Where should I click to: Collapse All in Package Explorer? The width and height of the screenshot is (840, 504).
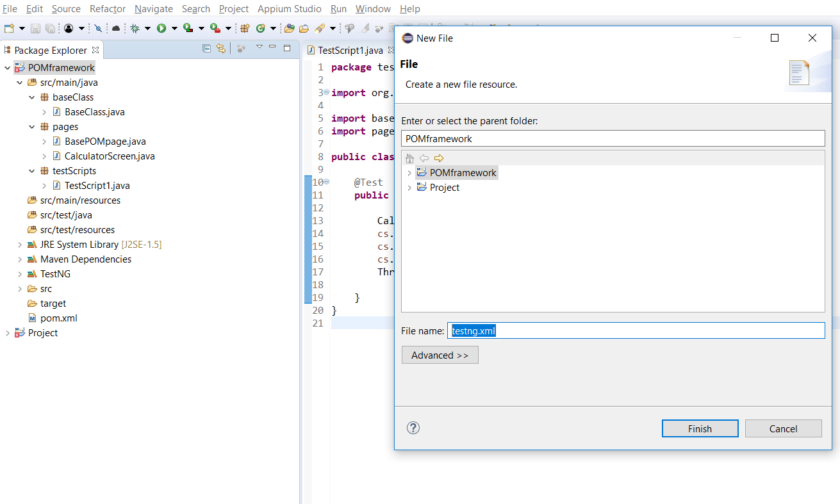tap(206, 49)
